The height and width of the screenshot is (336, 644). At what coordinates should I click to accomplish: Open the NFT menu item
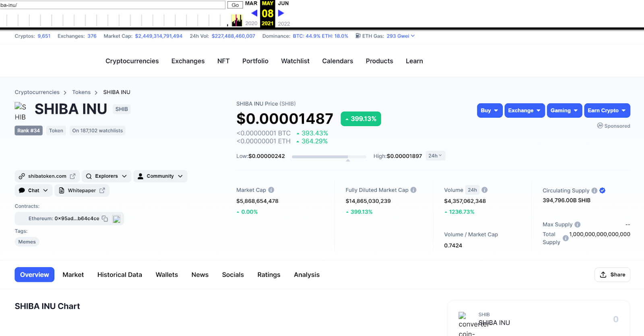click(223, 61)
